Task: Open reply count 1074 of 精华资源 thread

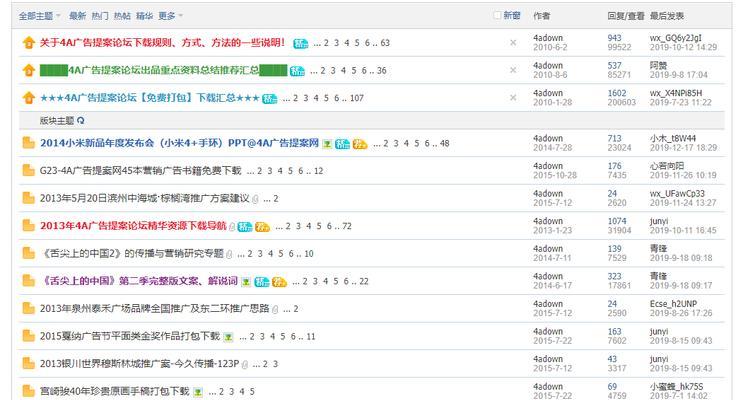Action: [617, 221]
